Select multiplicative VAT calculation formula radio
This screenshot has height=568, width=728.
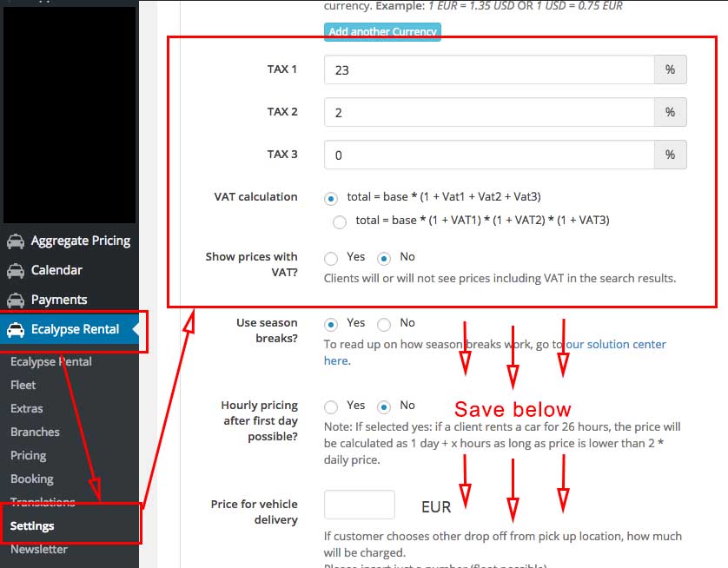point(340,221)
